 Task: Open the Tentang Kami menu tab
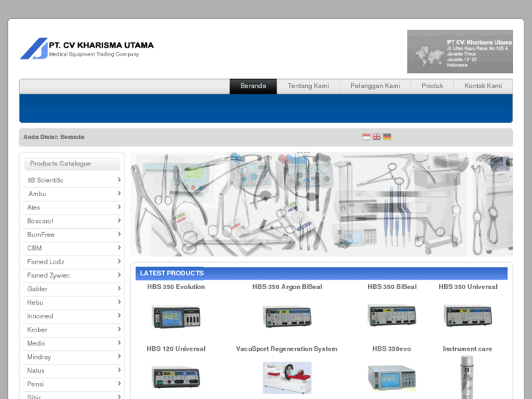pos(308,86)
